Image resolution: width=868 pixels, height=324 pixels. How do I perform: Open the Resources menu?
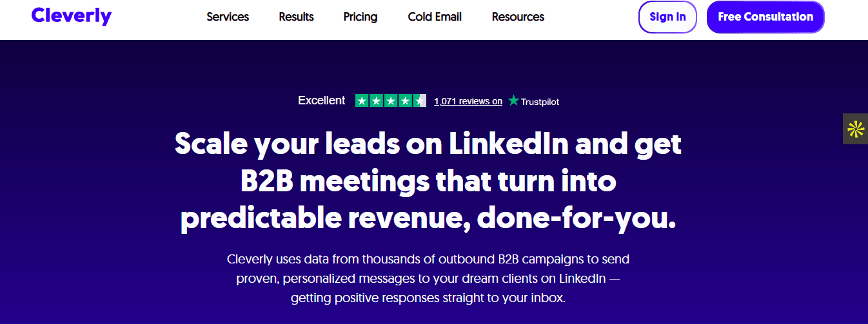(x=518, y=17)
